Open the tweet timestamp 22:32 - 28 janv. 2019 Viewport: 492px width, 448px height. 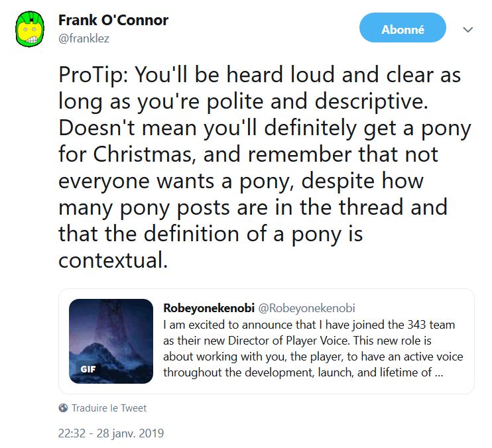click(111, 433)
